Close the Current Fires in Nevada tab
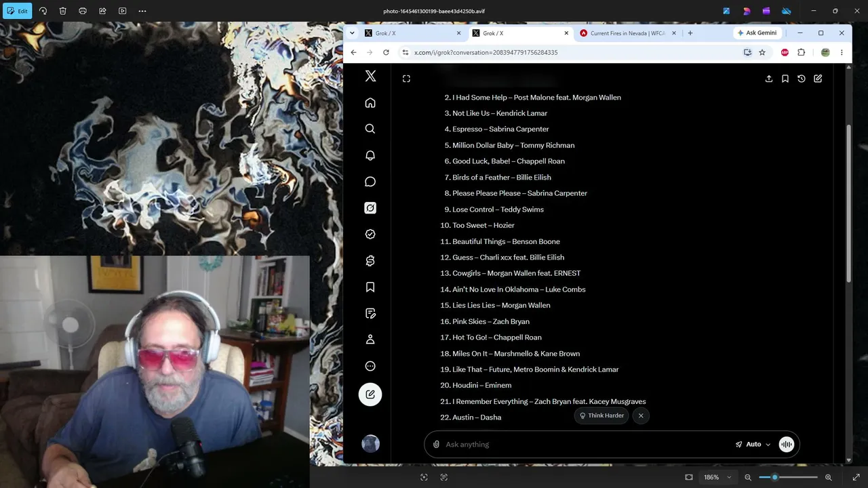This screenshot has width=868, height=488. [674, 33]
